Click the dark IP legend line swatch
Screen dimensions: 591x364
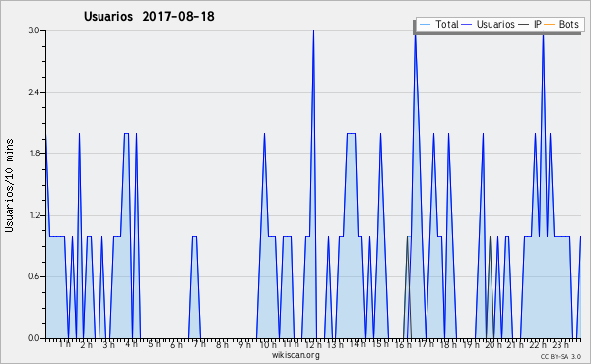pos(524,25)
